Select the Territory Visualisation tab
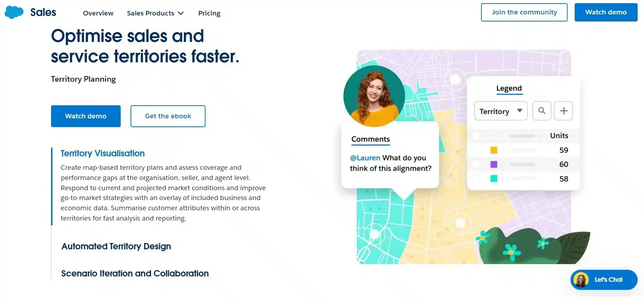 point(103,153)
